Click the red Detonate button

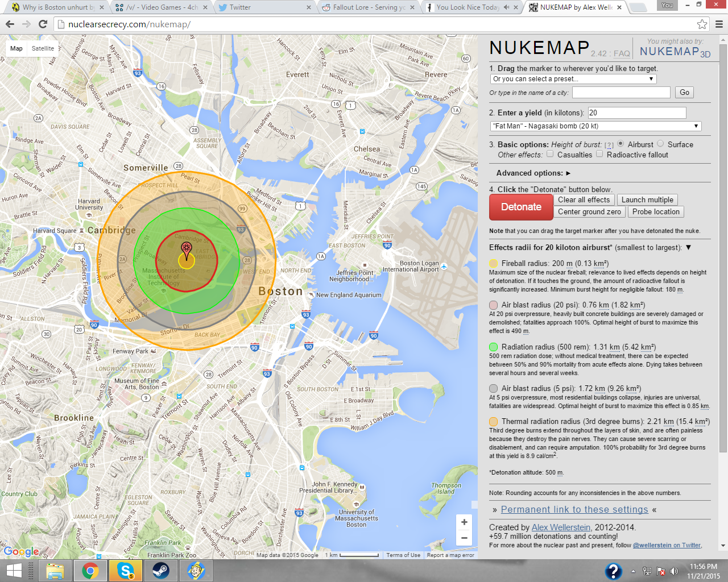pyautogui.click(x=521, y=207)
